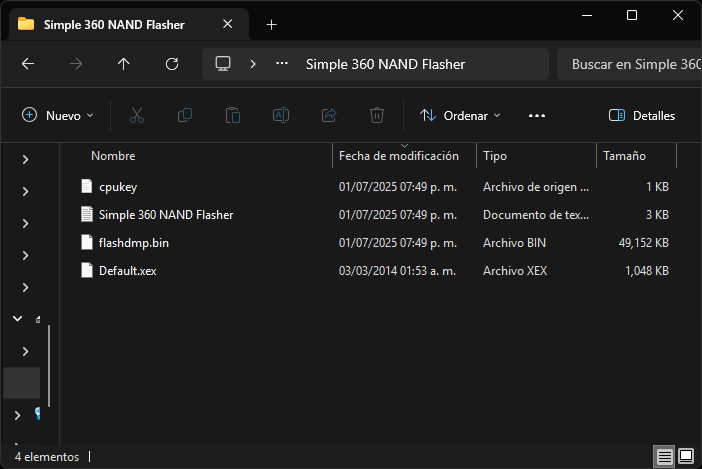Click the '4 elementos' status bar text
This screenshot has height=469, width=702.
pos(47,457)
